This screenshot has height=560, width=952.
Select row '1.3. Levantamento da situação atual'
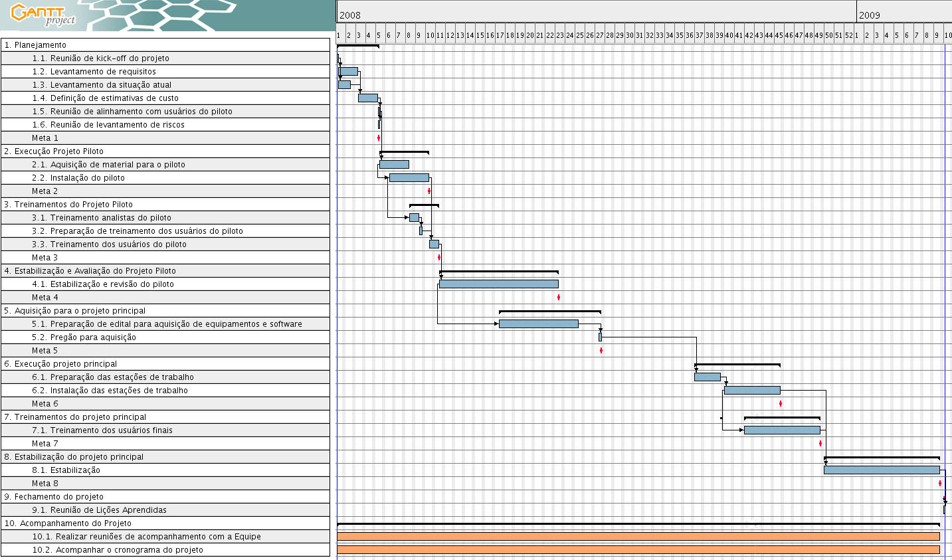point(165,85)
